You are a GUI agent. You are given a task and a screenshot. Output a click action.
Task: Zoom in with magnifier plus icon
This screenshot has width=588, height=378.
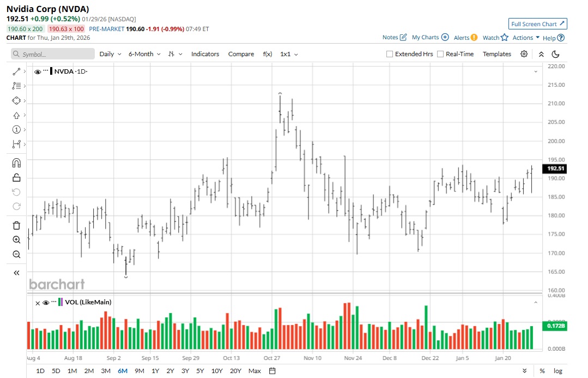click(16, 240)
